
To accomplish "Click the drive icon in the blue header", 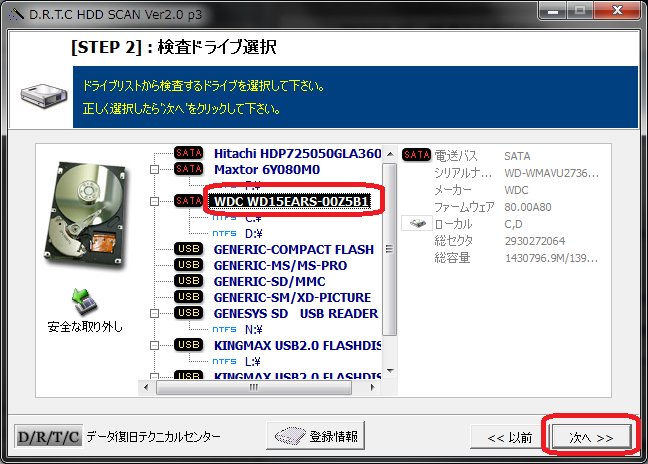I will coord(44,96).
